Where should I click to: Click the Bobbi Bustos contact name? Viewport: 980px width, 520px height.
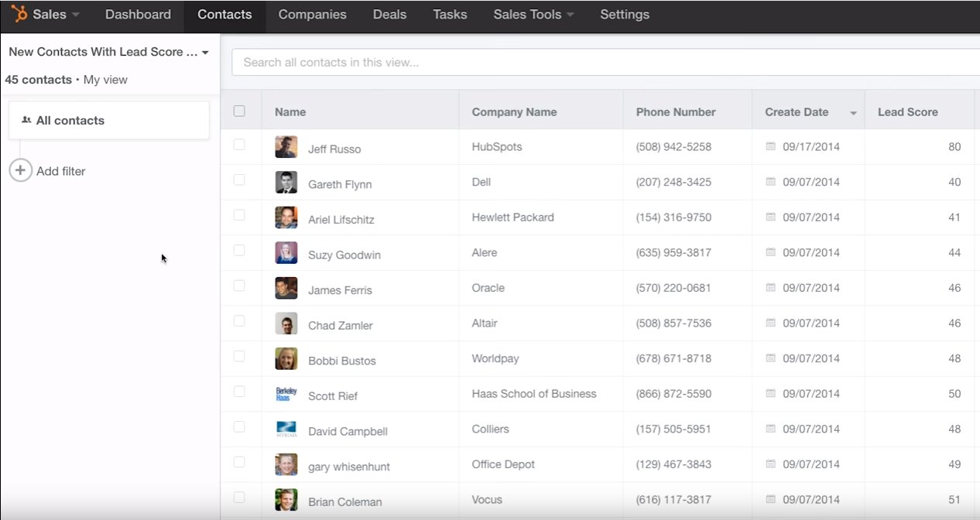click(341, 361)
